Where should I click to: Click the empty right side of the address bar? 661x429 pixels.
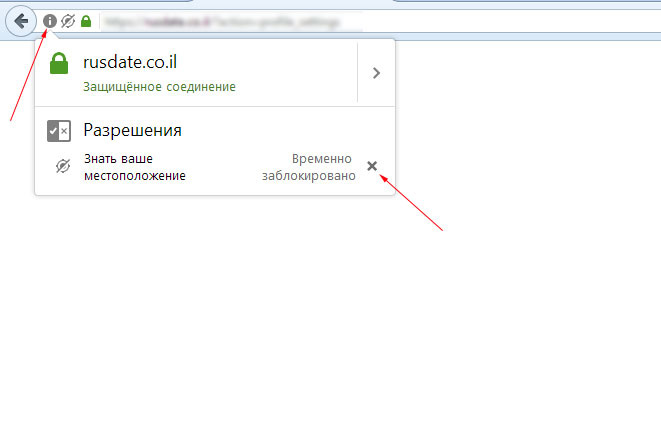(x=500, y=20)
